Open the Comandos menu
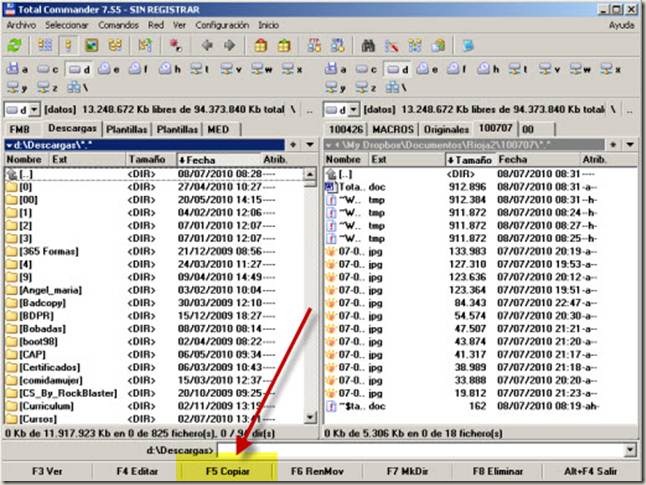 click(x=118, y=25)
